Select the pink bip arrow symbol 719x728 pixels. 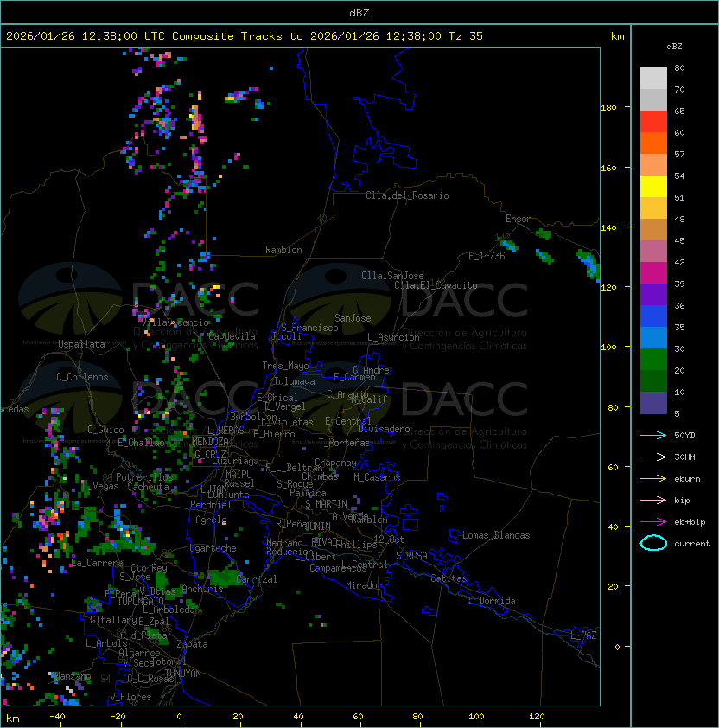(653, 500)
